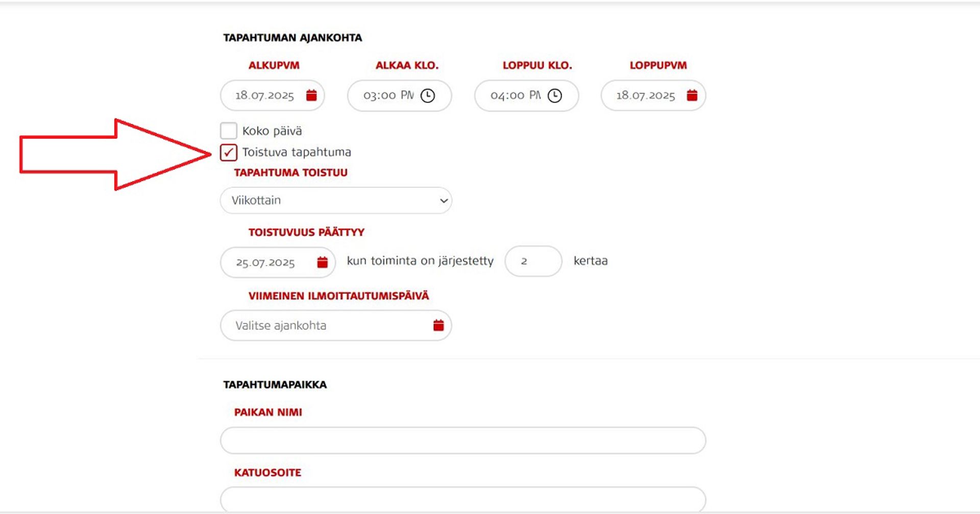Enable the Koko päivä checkbox

[x=228, y=131]
